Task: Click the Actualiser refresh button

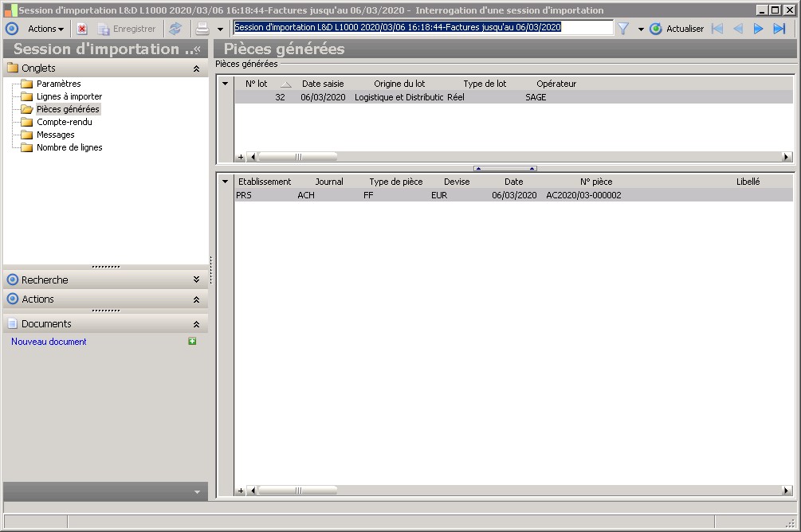Action: pos(677,29)
